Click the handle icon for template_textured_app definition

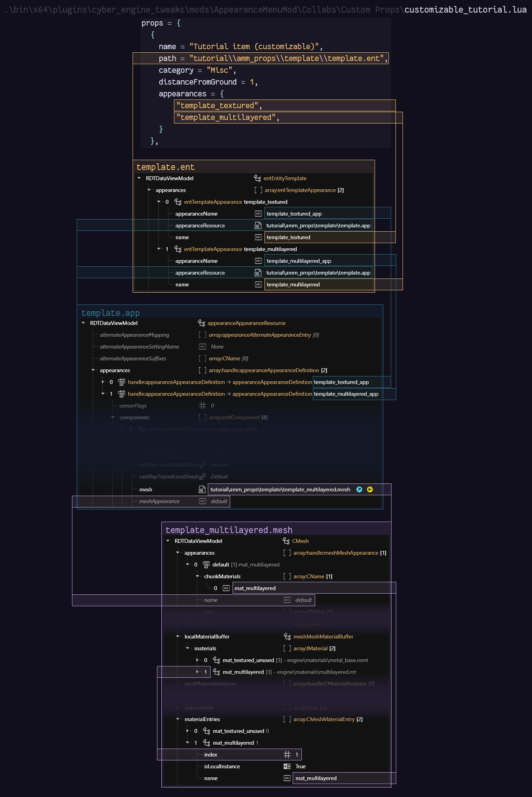[122, 382]
